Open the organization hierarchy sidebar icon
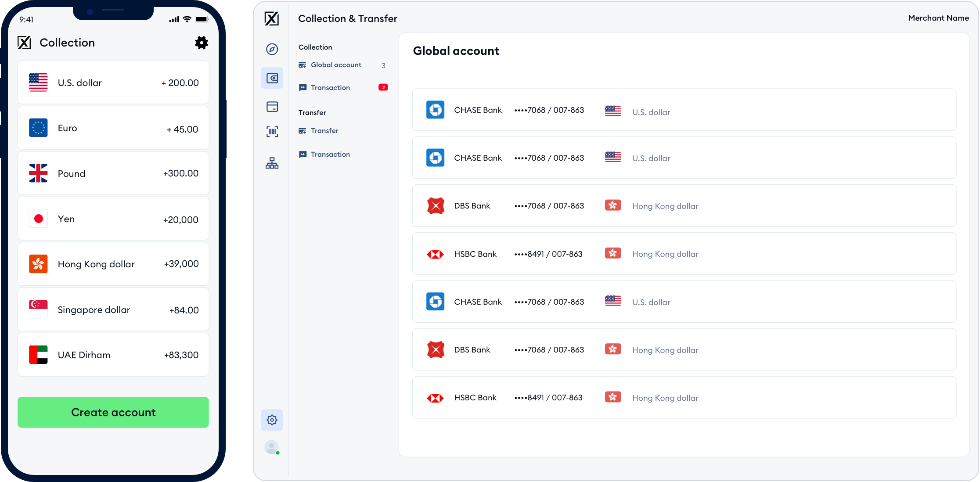 (272, 163)
